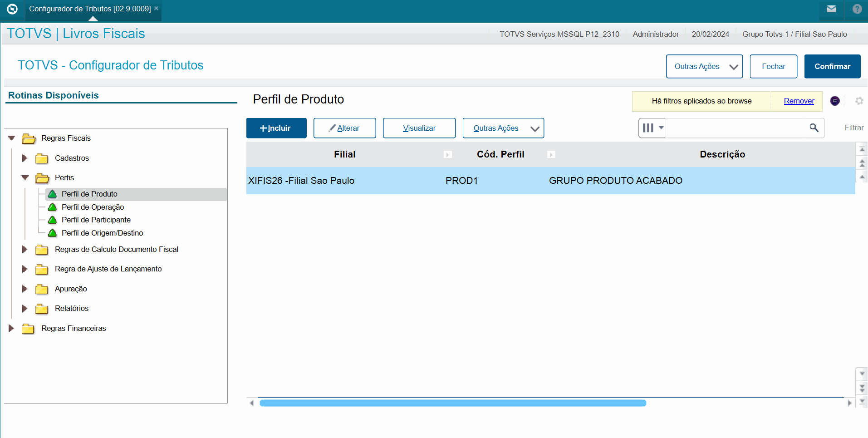
Task: Expand Regras de Calculo Documento Fiscal node
Action: pyautogui.click(x=25, y=249)
